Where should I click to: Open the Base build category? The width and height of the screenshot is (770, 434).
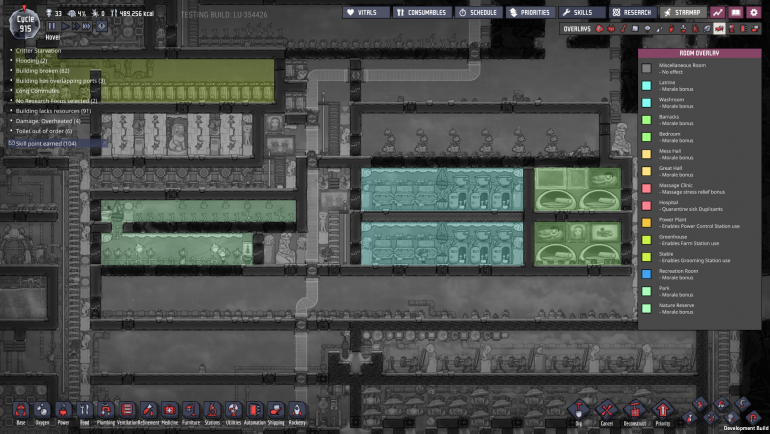tap(21, 410)
